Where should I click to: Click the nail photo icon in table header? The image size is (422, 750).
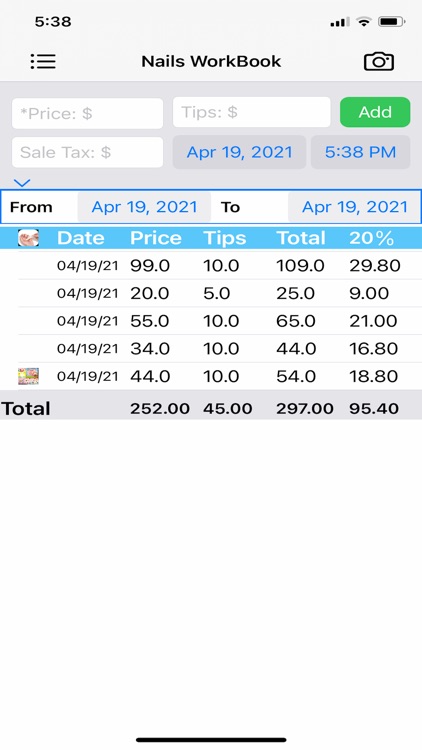[x=28, y=237]
